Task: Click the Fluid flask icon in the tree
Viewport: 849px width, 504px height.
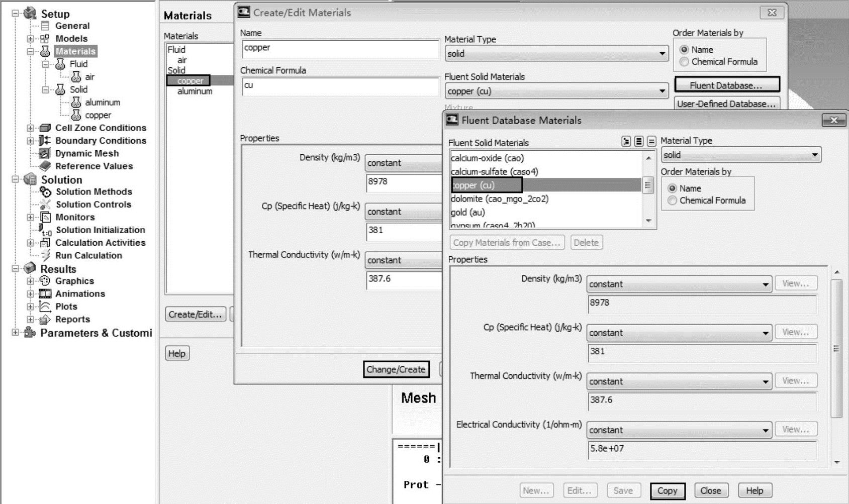Action: [x=60, y=64]
